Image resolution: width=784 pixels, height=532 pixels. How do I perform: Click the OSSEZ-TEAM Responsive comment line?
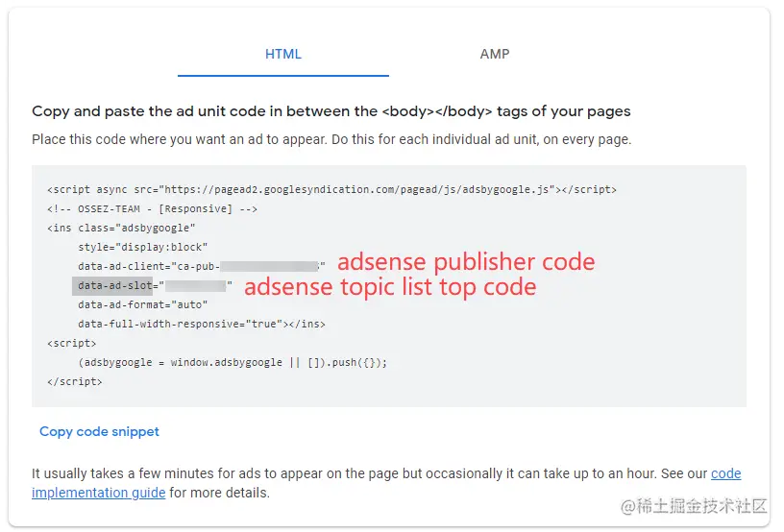152,208
